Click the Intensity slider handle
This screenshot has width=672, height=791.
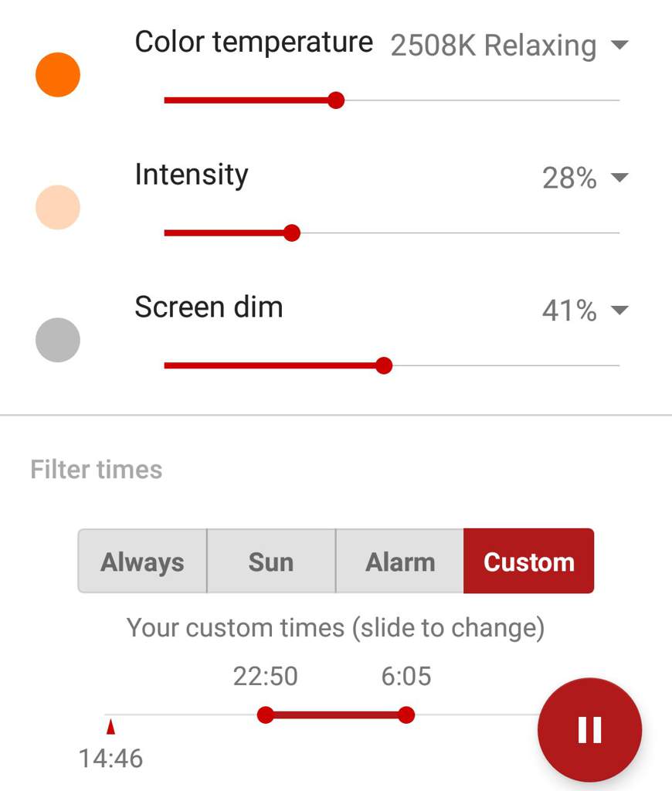(x=292, y=233)
